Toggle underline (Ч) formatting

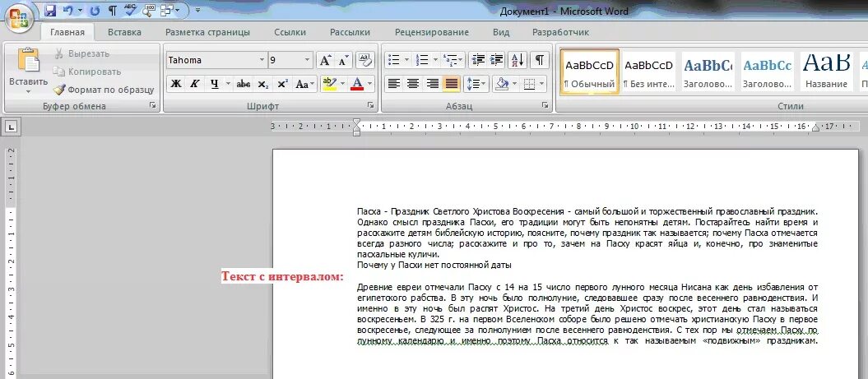click(214, 84)
